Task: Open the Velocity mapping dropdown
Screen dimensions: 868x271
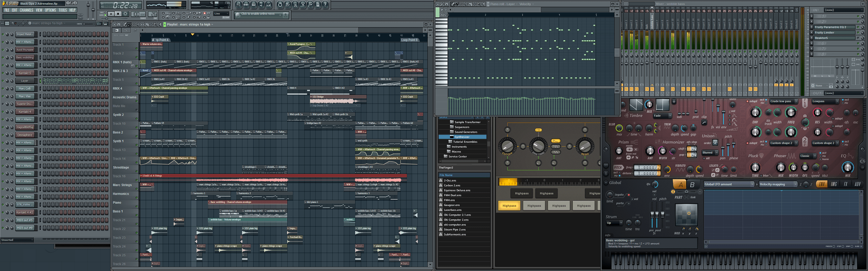Action: 778,184
